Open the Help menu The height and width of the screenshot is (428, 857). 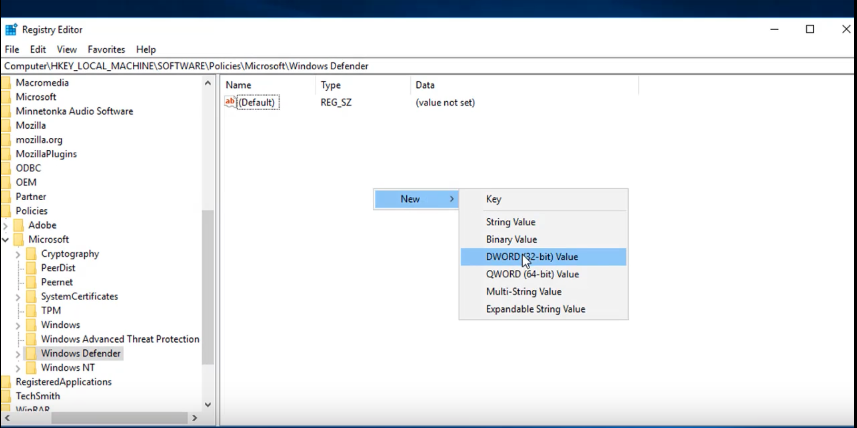tap(146, 49)
